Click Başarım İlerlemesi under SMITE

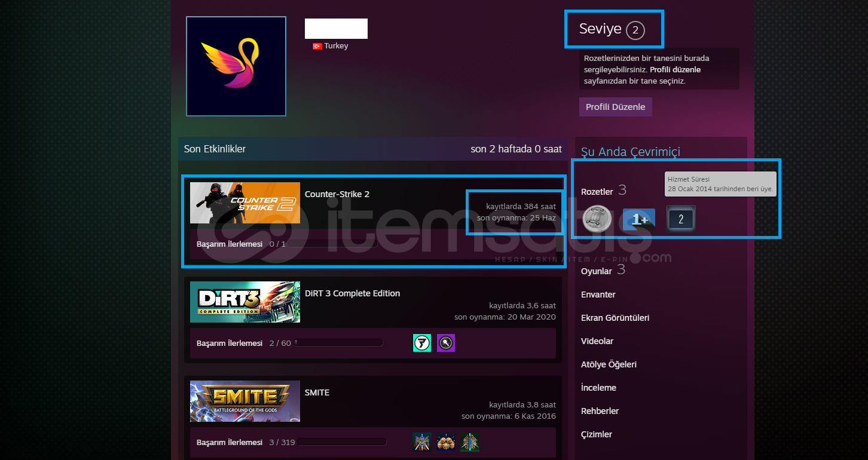coord(230,442)
